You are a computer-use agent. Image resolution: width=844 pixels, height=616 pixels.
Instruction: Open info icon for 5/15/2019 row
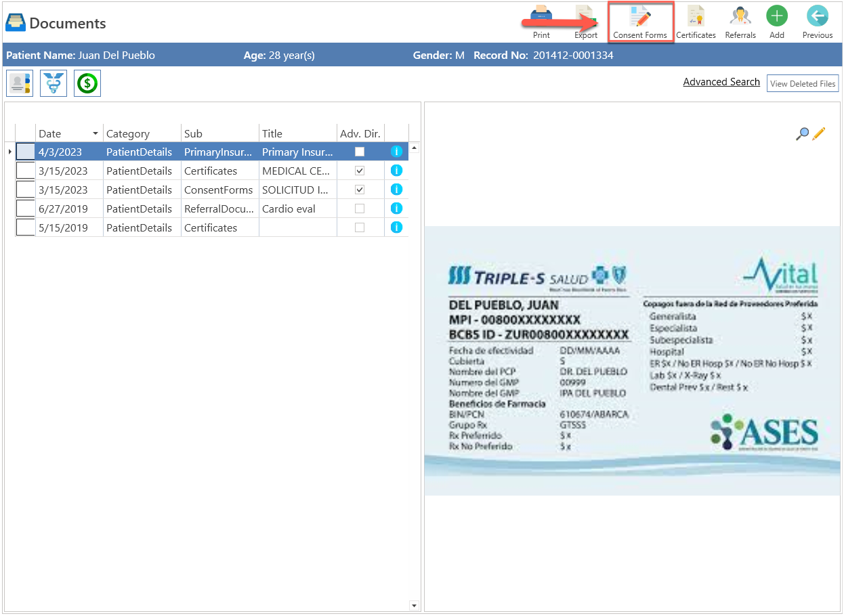click(x=397, y=227)
